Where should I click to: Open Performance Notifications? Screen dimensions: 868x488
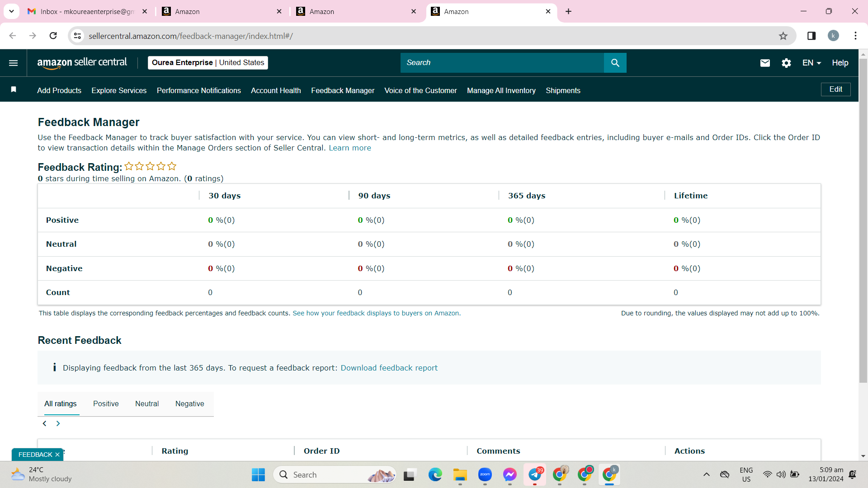199,90
